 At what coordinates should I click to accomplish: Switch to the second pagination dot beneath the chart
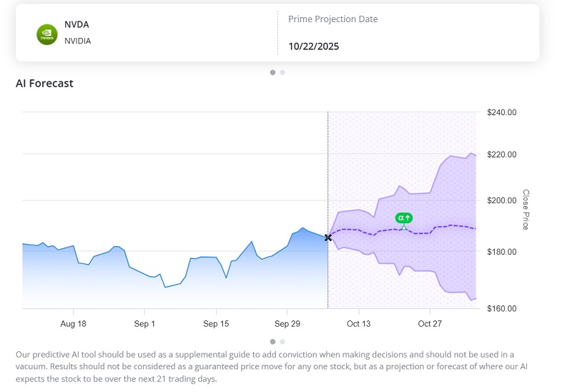click(x=282, y=342)
